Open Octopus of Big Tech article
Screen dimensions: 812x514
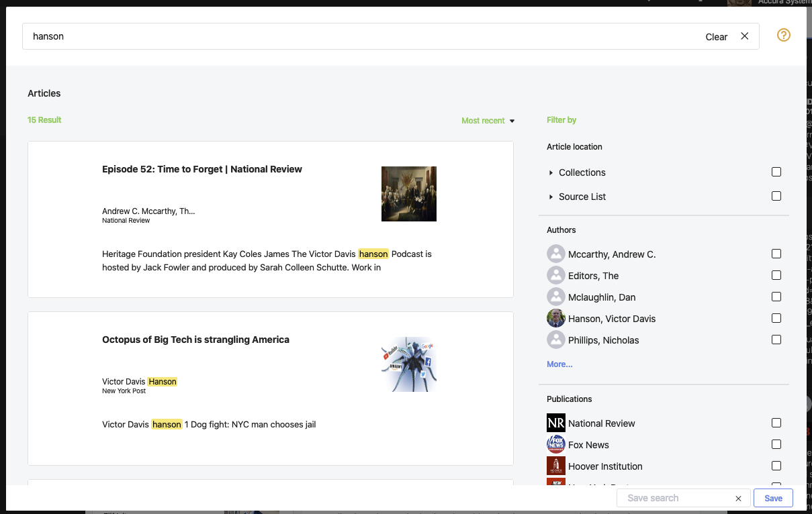[195, 340]
